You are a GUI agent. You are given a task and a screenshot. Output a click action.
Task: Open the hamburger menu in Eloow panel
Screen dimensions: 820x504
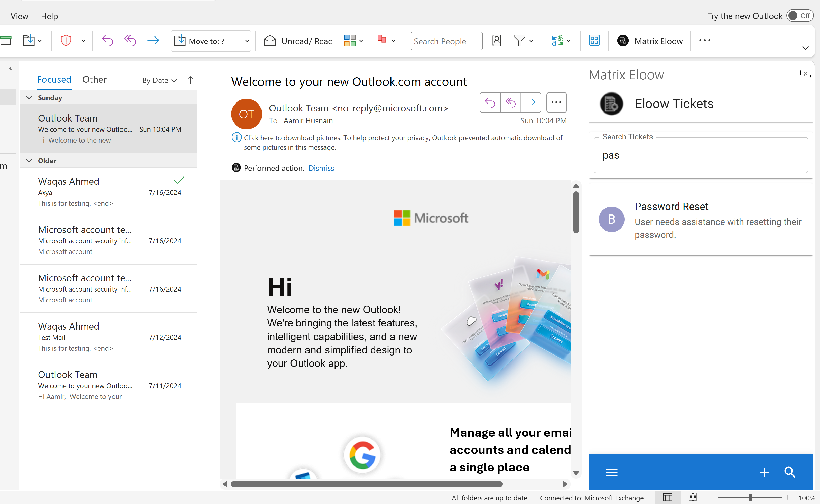click(611, 472)
